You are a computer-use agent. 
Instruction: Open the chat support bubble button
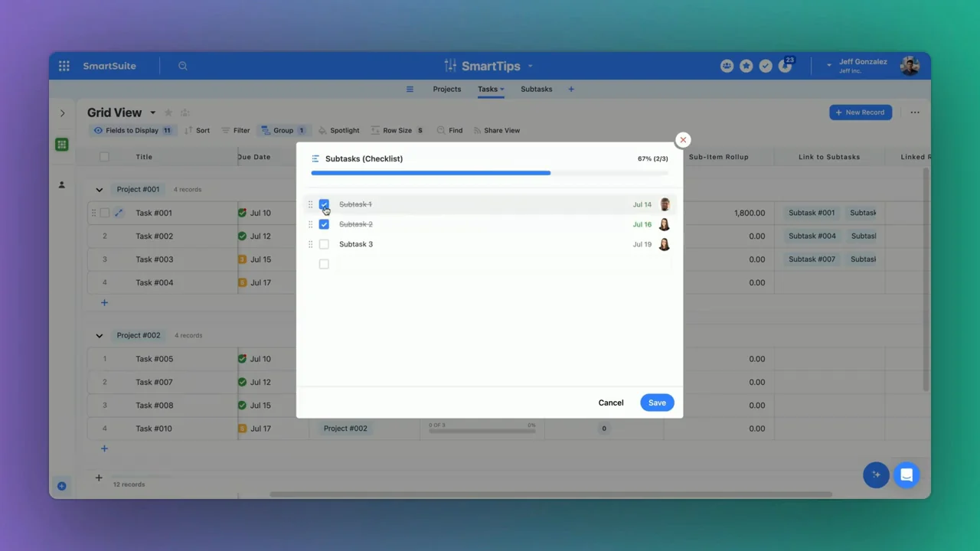tap(906, 475)
